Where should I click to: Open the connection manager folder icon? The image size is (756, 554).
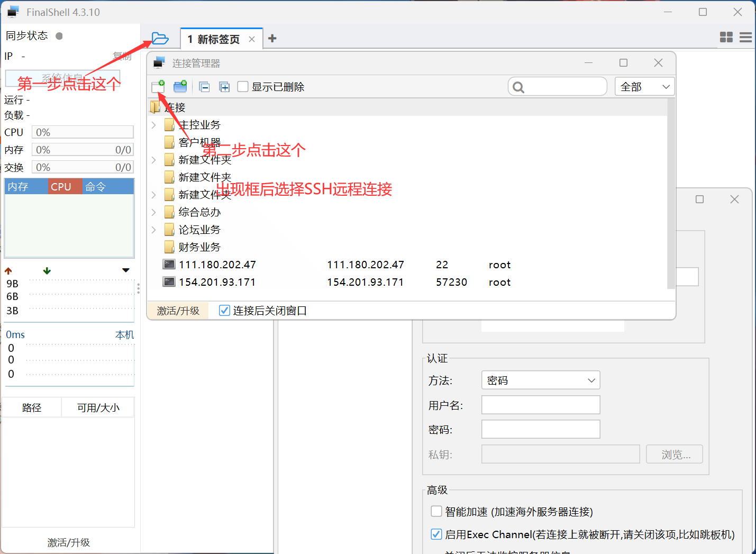click(x=160, y=38)
